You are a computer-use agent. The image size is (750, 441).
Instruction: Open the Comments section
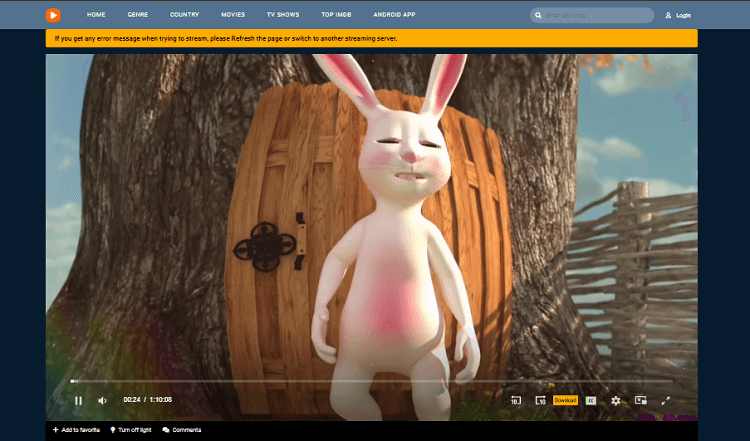click(182, 430)
